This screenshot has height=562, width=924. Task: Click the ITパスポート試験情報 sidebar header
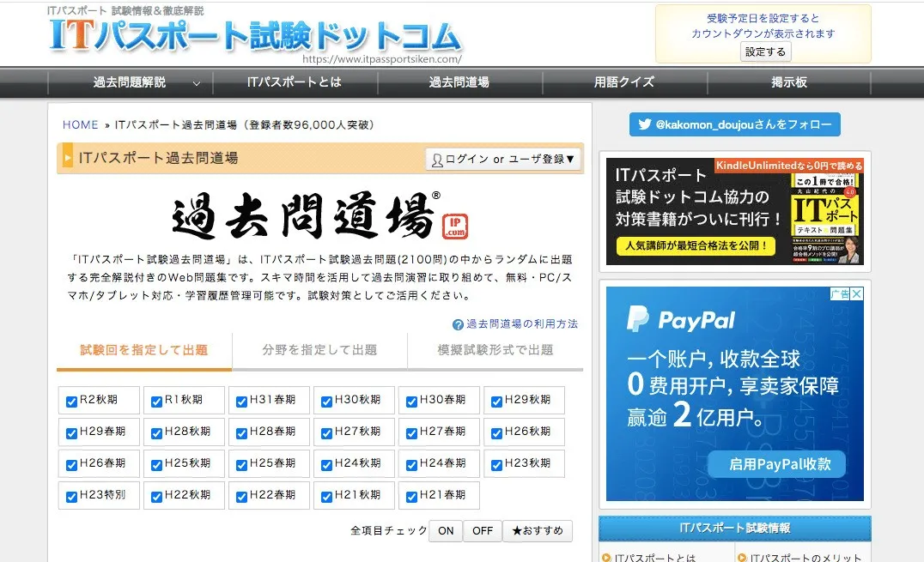click(x=735, y=529)
